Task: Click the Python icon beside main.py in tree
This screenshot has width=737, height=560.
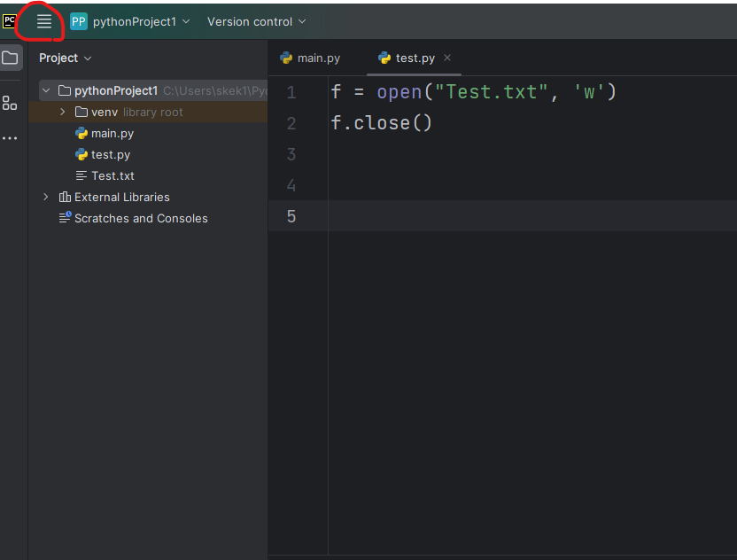Action: (81, 133)
